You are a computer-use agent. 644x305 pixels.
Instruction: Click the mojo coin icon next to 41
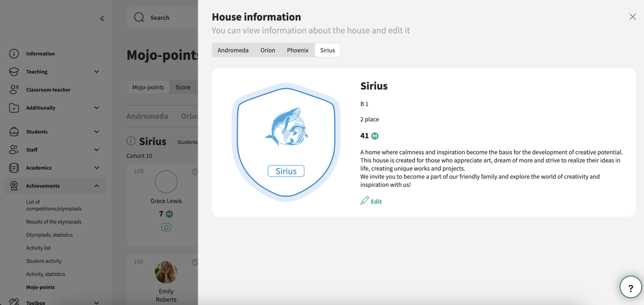[375, 136]
